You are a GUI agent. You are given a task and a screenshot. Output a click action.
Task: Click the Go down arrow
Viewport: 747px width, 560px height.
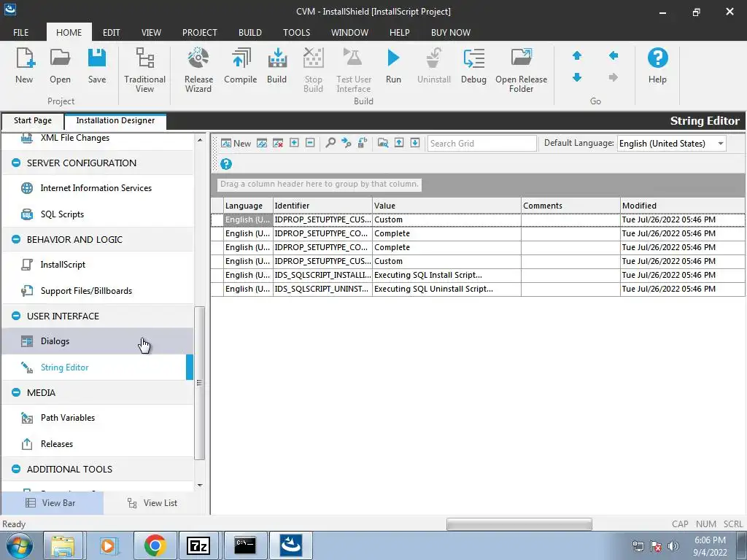[x=577, y=77]
